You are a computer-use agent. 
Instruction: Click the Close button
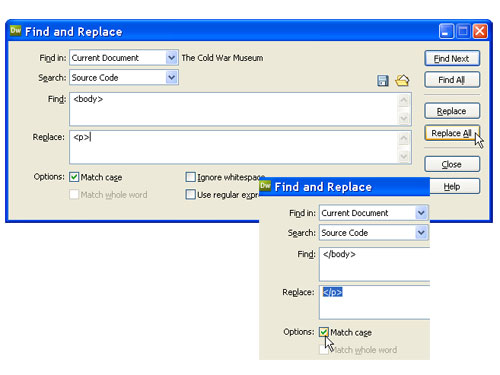[452, 164]
